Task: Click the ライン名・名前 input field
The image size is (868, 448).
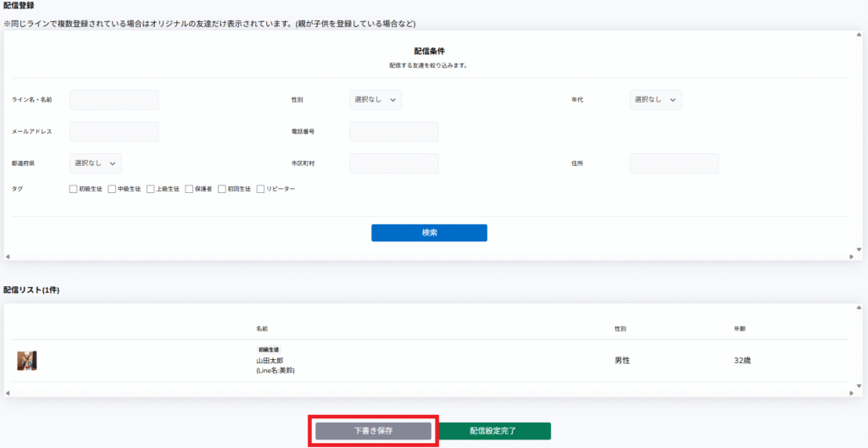Action: 114,100
